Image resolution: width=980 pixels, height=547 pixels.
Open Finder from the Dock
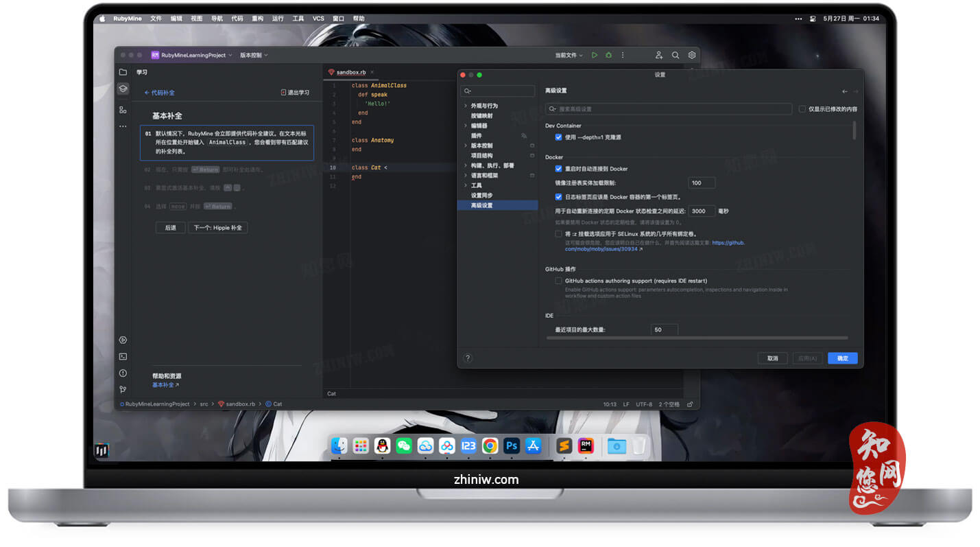339,445
